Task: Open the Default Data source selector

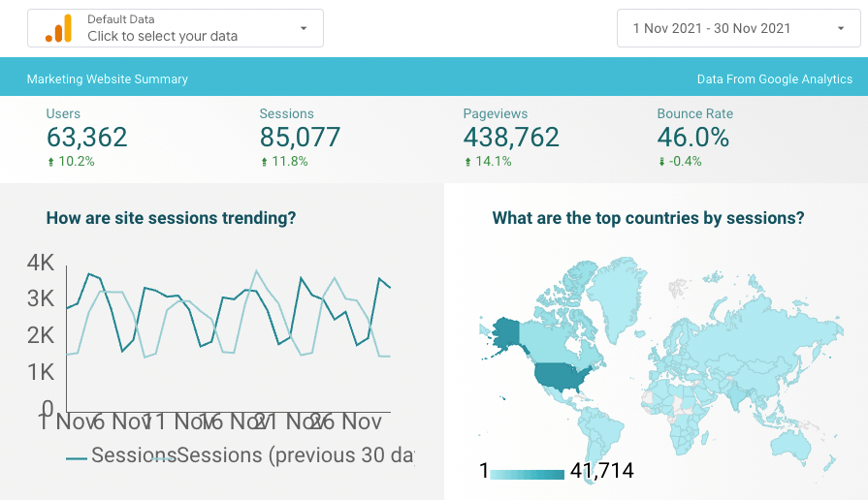Action: 176,28
